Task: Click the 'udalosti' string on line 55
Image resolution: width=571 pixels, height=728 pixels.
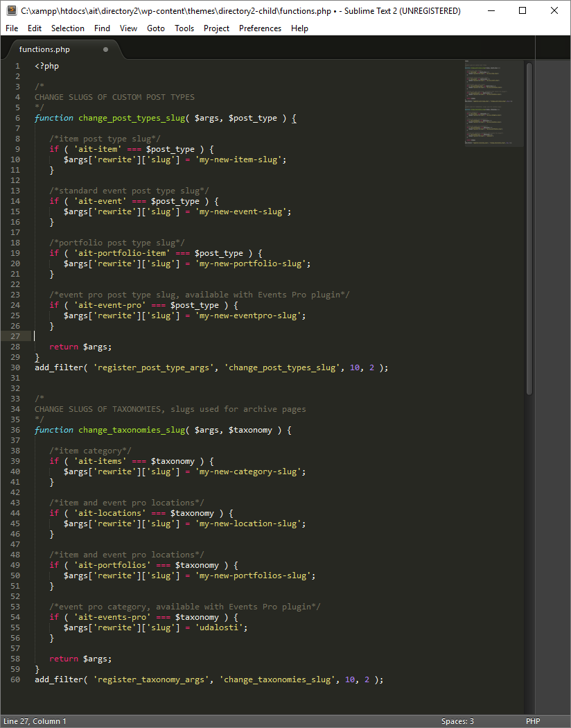Action: (219, 627)
